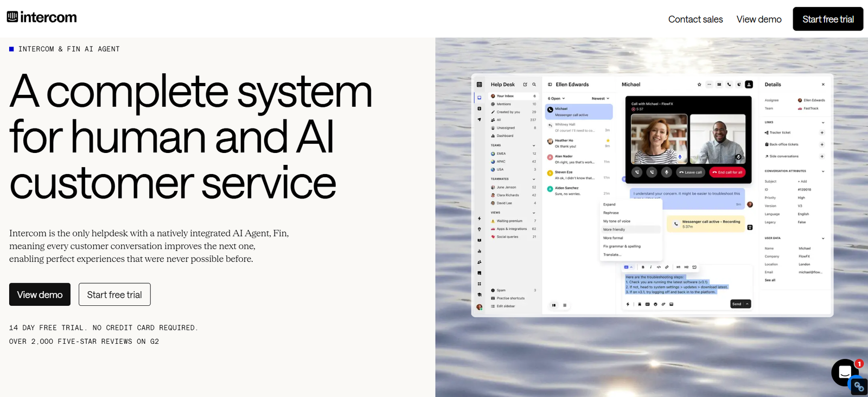Click the red 'End call for all' button

pyautogui.click(x=727, y=172)
